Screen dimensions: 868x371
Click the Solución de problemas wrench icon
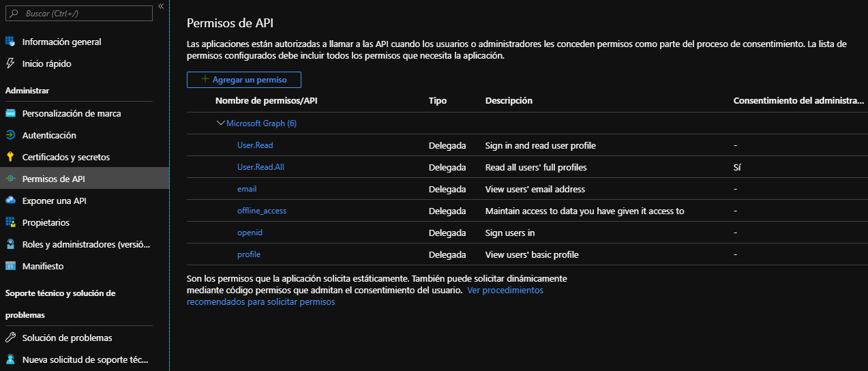pos(10,338)
